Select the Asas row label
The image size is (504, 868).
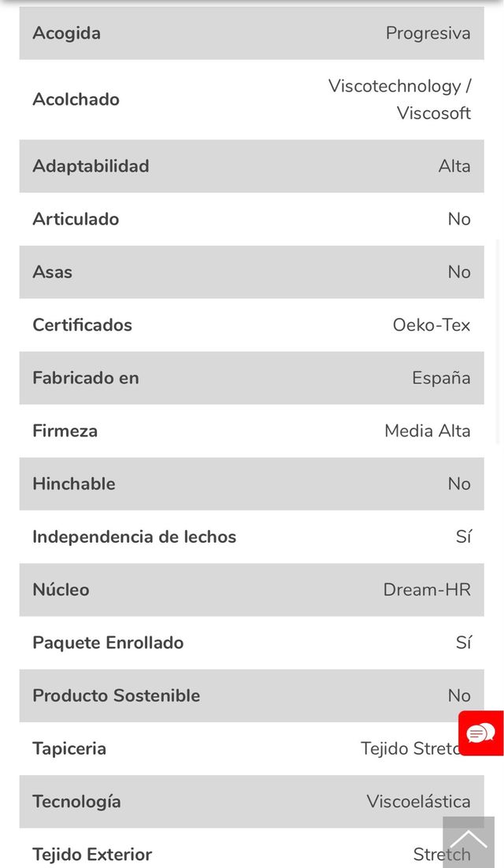[52, 272]
